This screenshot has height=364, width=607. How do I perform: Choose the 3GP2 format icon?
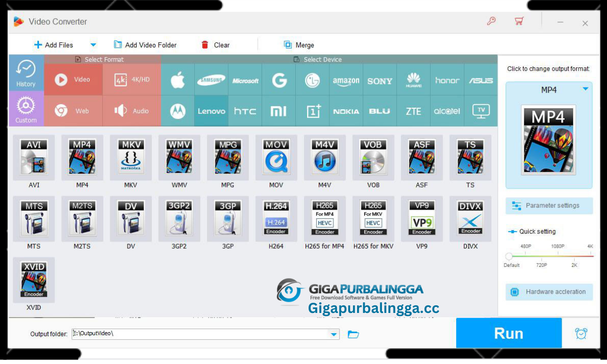pyautogui.click(x=180, y=219)
